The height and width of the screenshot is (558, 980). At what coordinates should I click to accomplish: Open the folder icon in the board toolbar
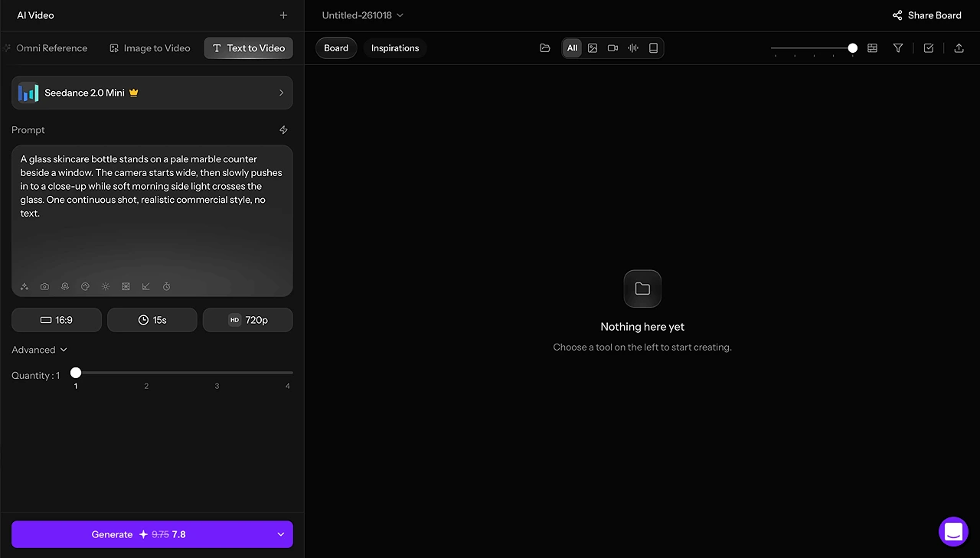(545, 48)
